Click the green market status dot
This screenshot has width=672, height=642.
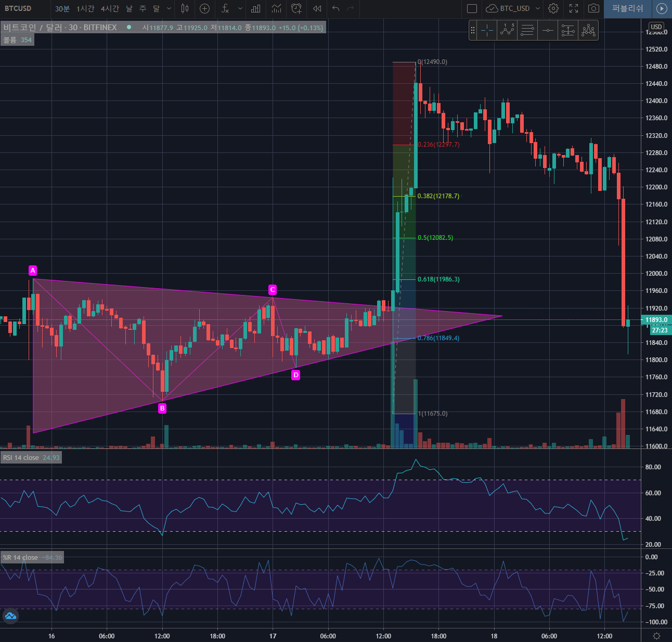coord(129,28)
